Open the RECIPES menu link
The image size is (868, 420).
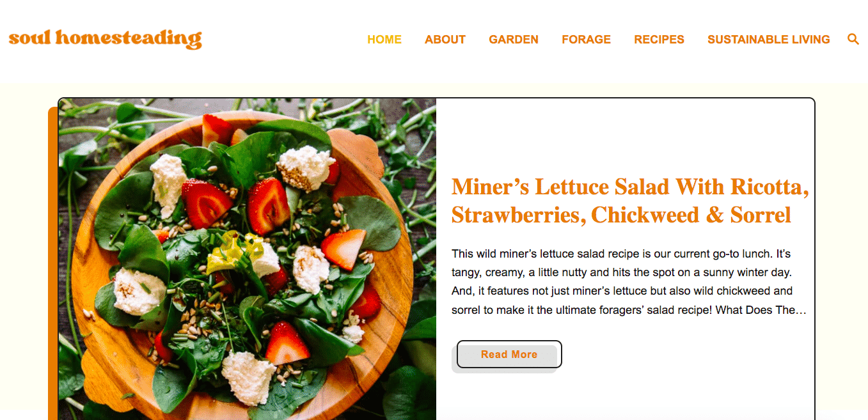point(659,40)
